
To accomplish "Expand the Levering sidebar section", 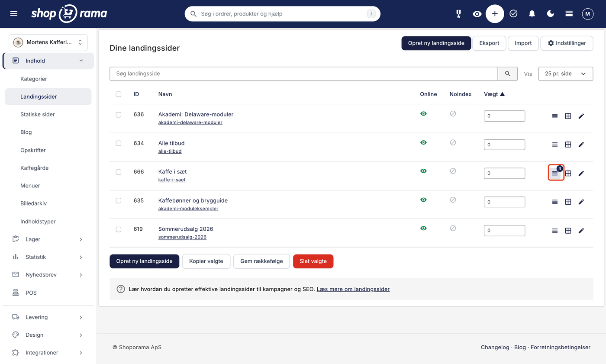I will coord(48,317).
